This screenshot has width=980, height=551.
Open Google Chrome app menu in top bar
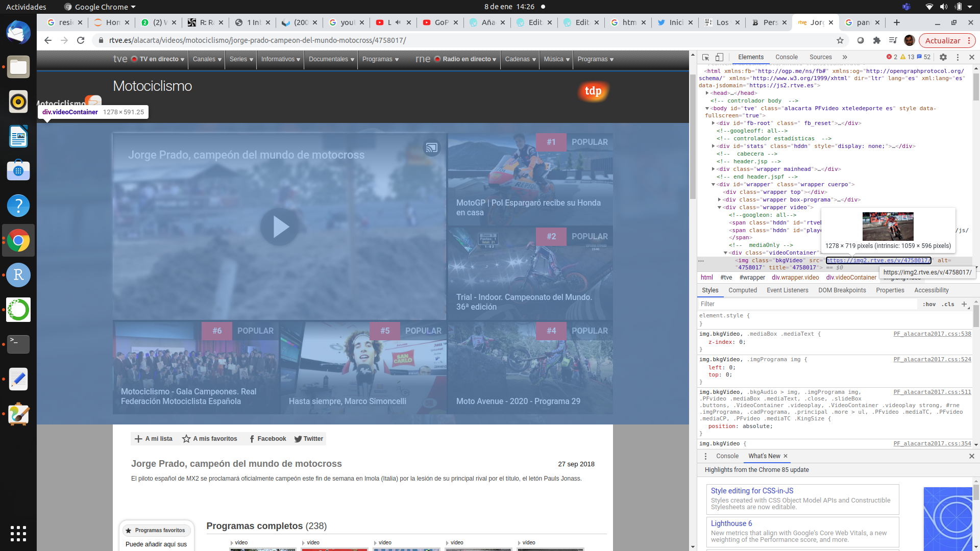point(100,7)
